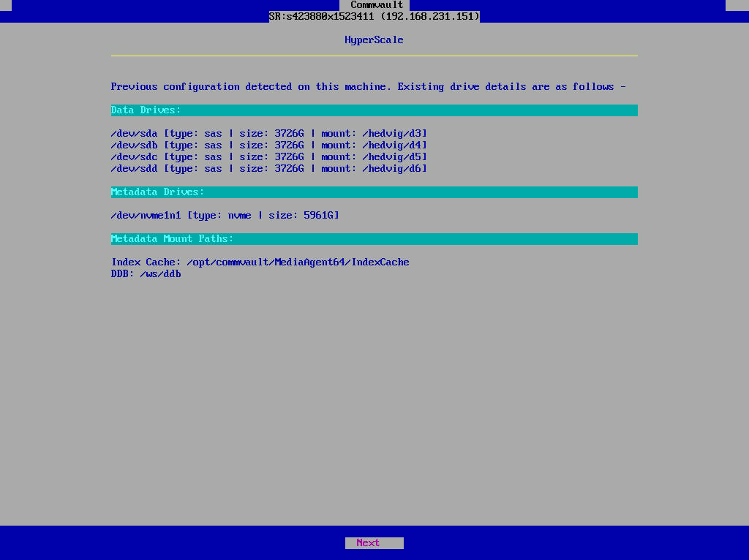Select the /dev/sdd drive row
The height and width of the screenshot is (560, 749).
[269, 169]
